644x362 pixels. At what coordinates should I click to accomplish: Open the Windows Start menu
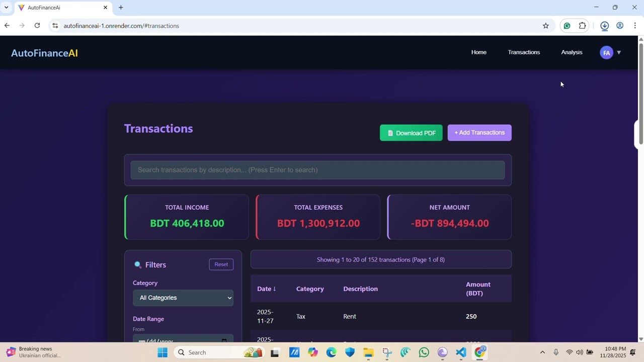tap(162, 352)
